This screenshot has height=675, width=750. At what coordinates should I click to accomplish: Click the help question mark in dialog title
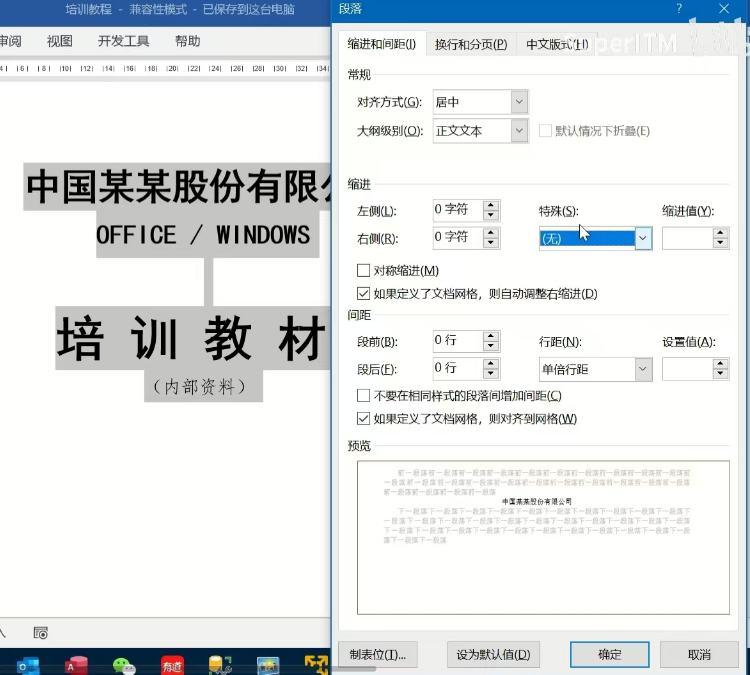679,9
